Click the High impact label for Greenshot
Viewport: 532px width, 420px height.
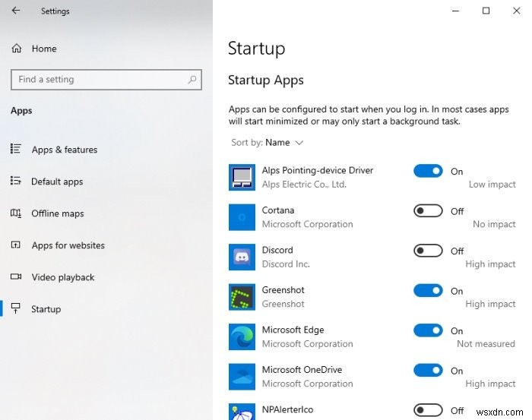tap(490, 304)
